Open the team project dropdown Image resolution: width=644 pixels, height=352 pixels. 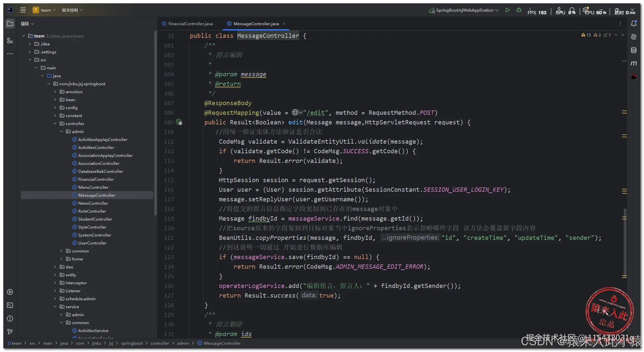pos(44,10)
